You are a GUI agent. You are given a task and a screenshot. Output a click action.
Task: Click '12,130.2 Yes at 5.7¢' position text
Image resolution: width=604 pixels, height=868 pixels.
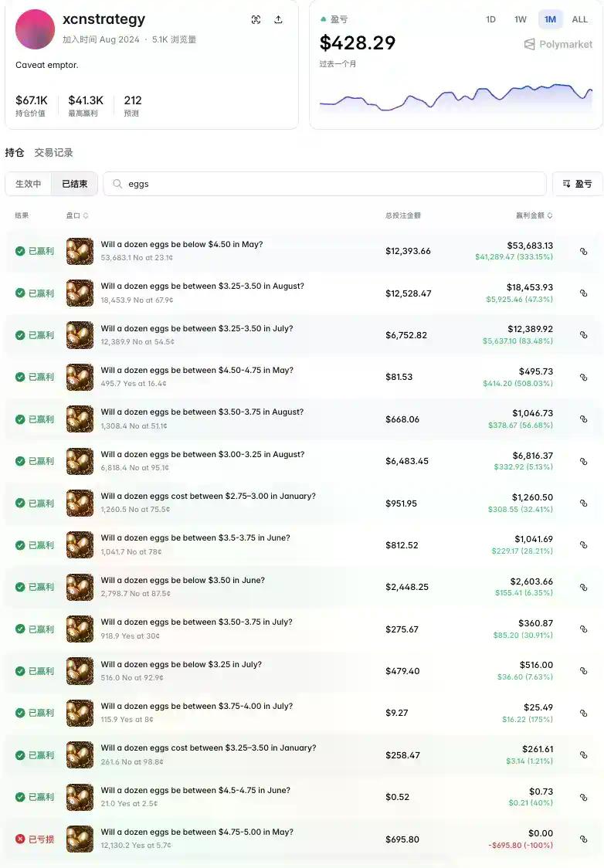136,846
